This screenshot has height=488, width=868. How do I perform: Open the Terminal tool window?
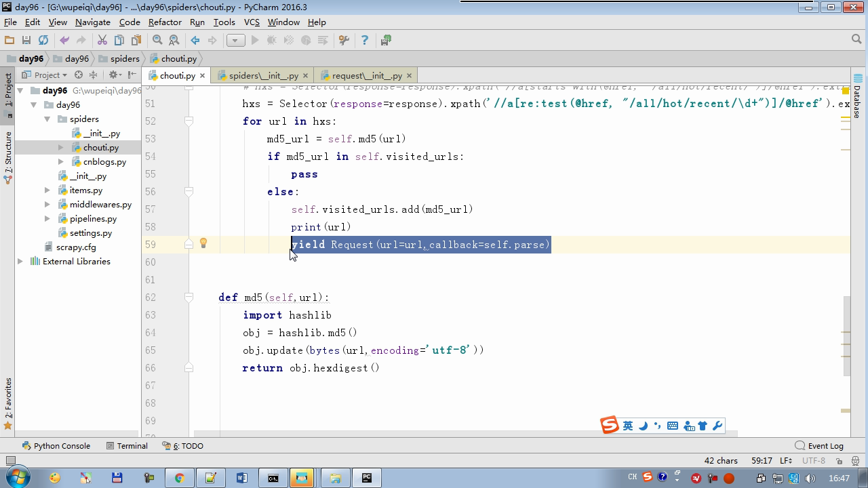pyautogui.click(x=127, y=446)
